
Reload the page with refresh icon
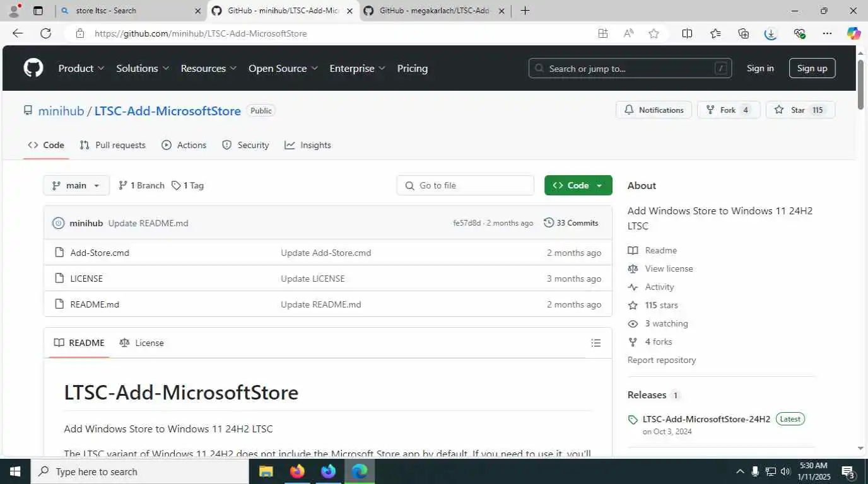click(45, 33)
